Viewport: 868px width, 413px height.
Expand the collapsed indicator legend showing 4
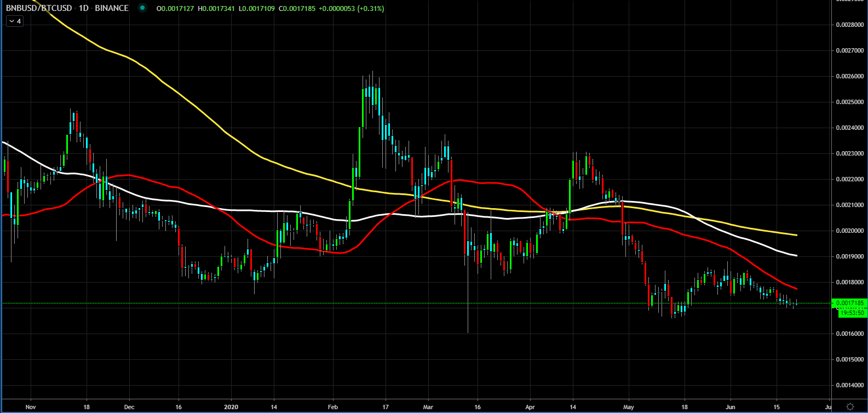point(15,21)
